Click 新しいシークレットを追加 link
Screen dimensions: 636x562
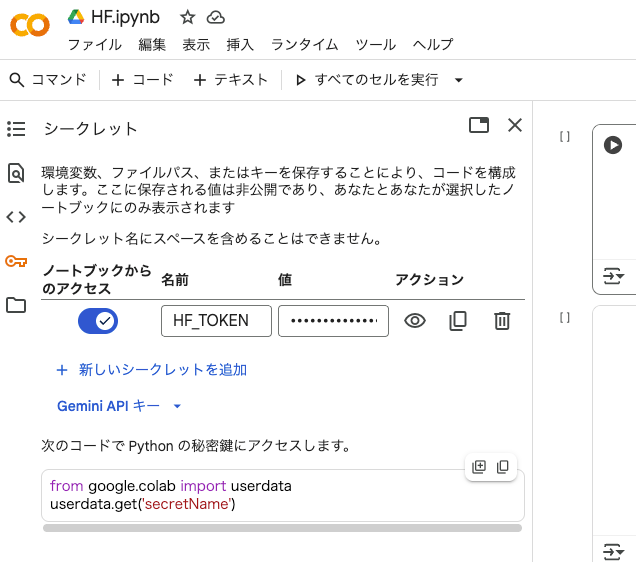pyautogui.click(x=152, y=370)
